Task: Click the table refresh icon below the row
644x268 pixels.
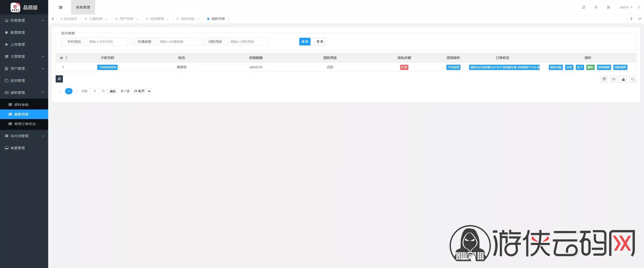Action: click(59, 79)
